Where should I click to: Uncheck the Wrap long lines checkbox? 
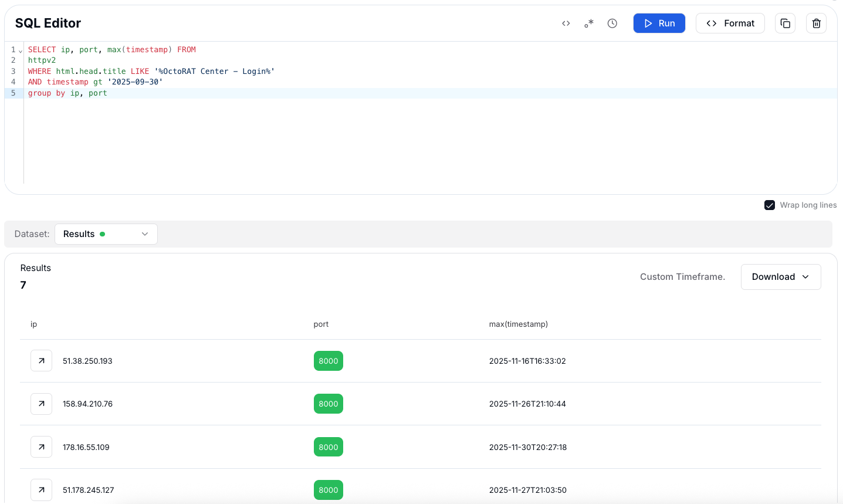point(770,205)
